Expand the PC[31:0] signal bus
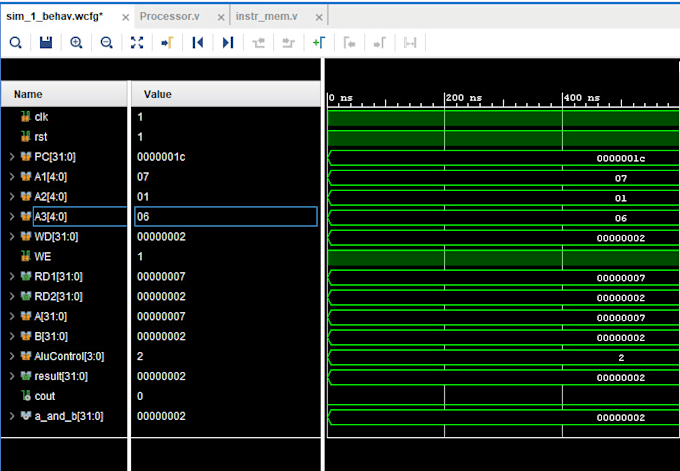 [12, 158]
